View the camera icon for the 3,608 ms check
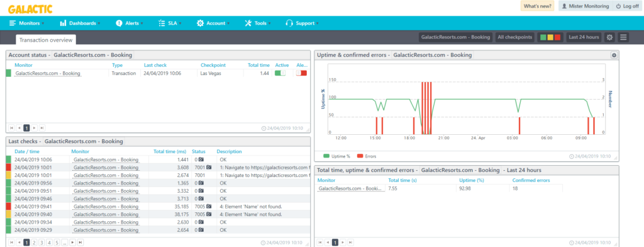 [209, 167]
